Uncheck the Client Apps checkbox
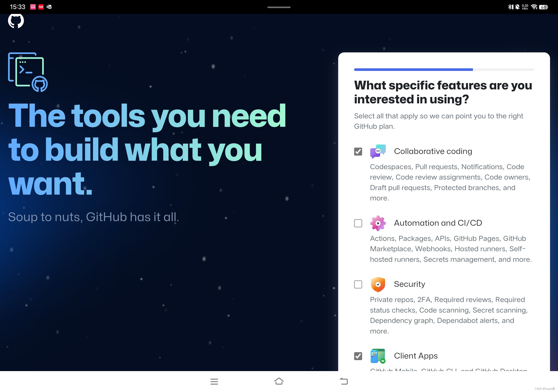Image resolution: width=558 pixels, height=392 pixels. [x=358, y=356]
